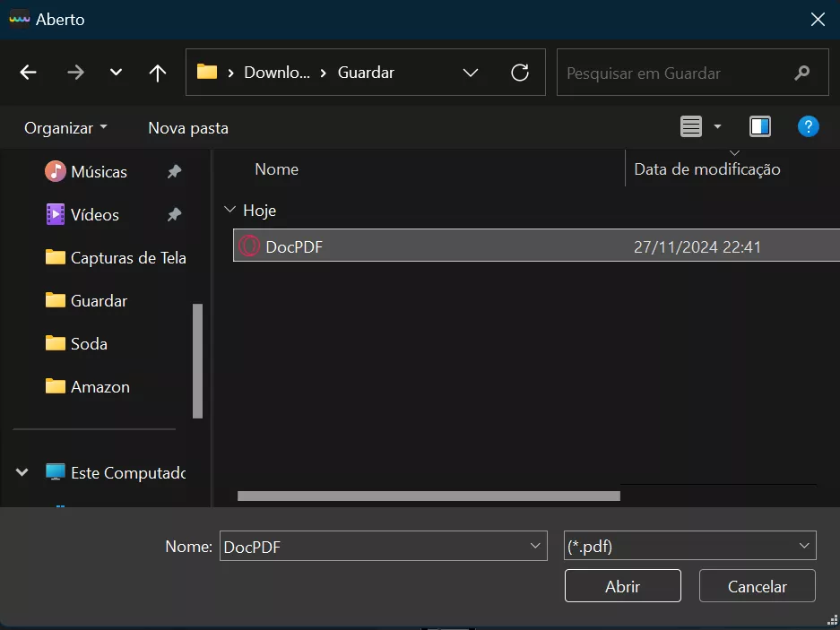Expand the Nome filename combo dropdown

point(535,545)
